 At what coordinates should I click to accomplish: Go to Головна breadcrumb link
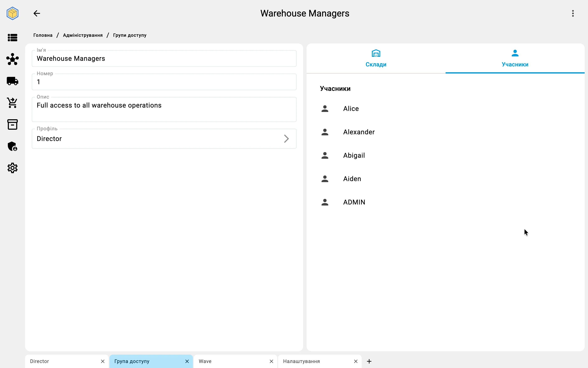pyautogui.click(x=43, y=35)
